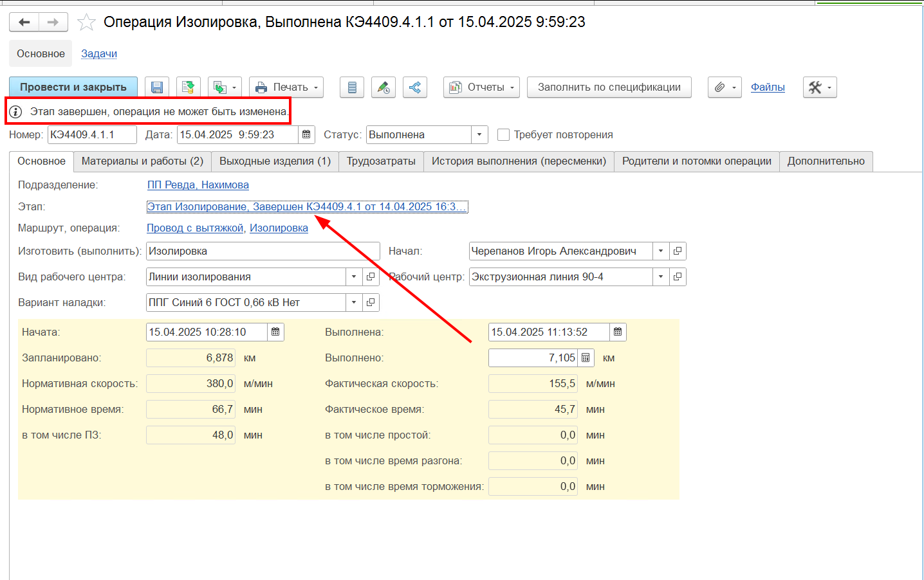This screenshot has width=924, height=580.
Task: Open the ПП Ревда, Нахимова link
Action: pyautogui.click(x=198, y=185)
